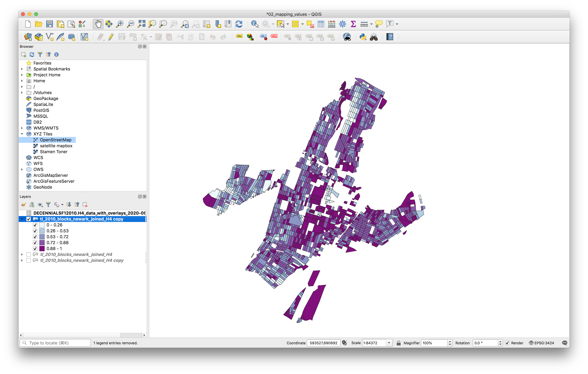
Task: Open the Scale dropdown arrow
Action: click(x=389, y=343)
